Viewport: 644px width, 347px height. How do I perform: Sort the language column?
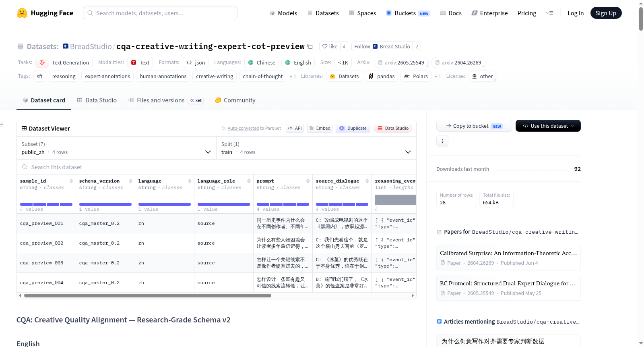tap(190, 181)
